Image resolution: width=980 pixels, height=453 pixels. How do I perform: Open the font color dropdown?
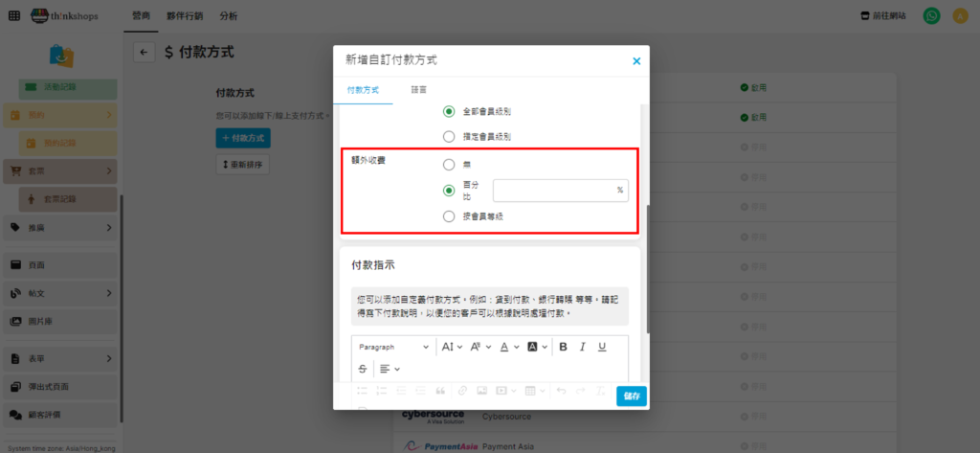pos(509,347)
